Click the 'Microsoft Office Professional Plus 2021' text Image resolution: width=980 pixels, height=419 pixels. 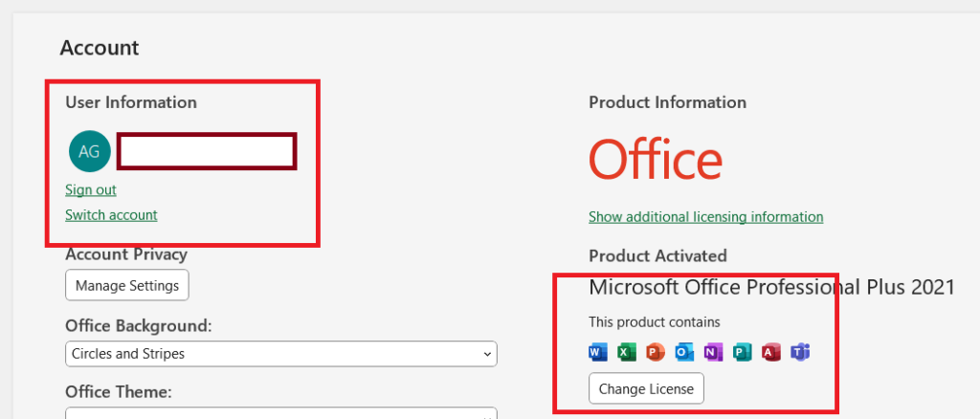click(x=772, y=287)
